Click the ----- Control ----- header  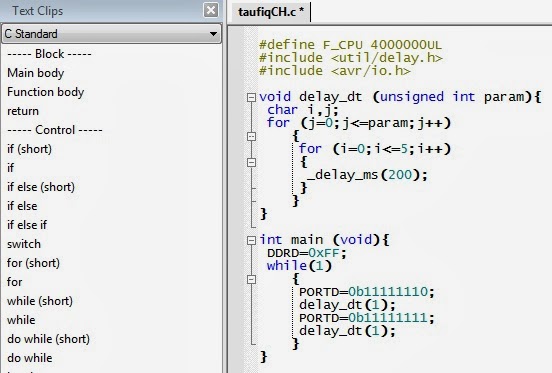[x=55, y=130]
